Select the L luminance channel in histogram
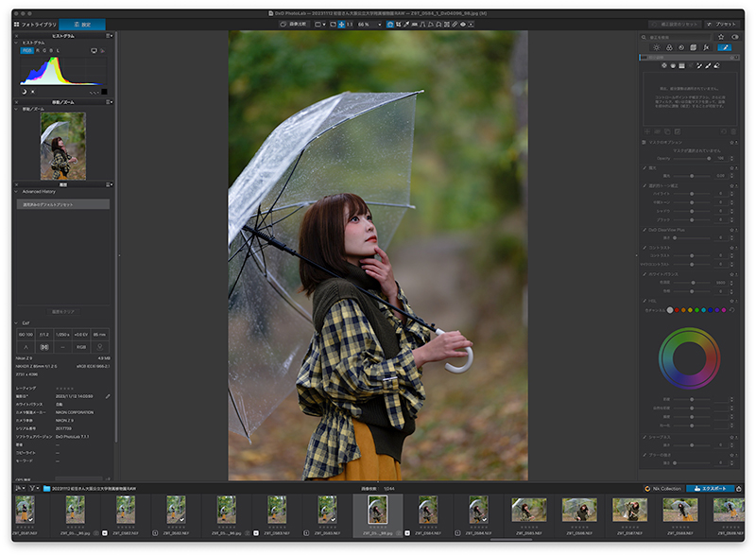Image resolution: width=756 pixels, height=556 pixels. click(58, 50)
